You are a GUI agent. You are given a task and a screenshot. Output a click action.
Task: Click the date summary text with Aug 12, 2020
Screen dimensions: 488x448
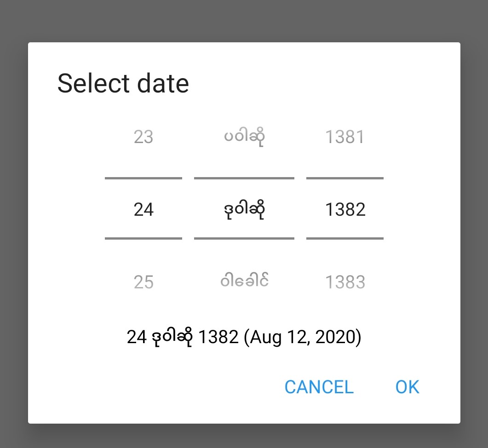[244, 337]
